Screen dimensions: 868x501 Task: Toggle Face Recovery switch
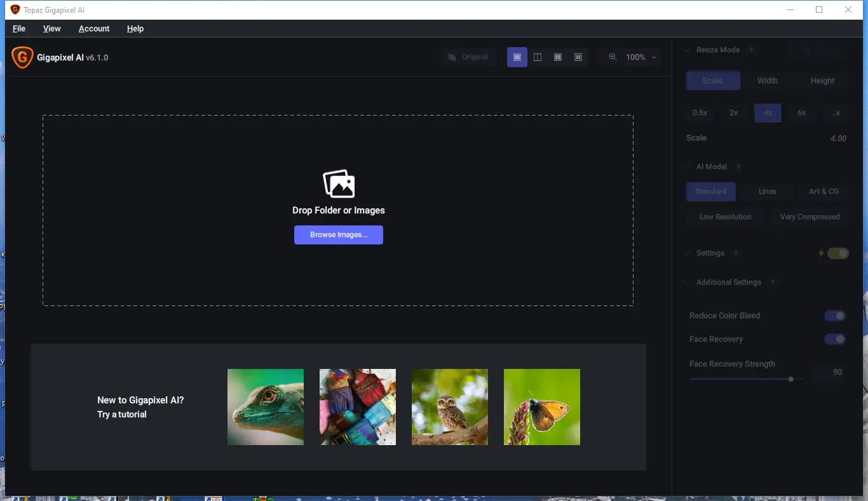coord(835,339)
